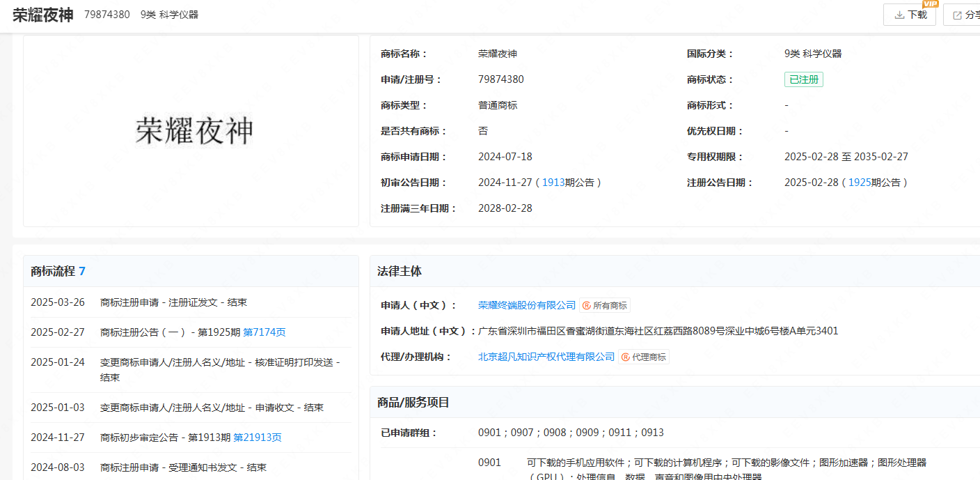
Task: Click the 下载 download button
Action: 909,15
